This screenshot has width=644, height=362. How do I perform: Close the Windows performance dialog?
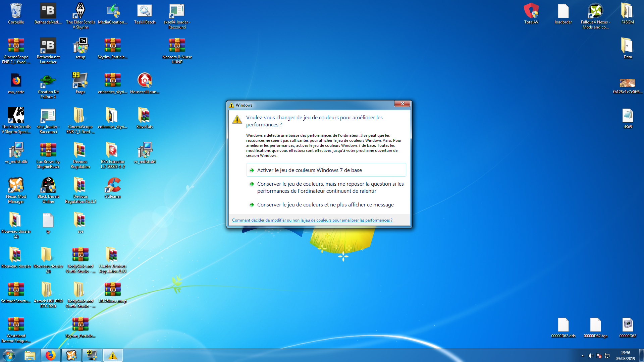coord(402,104)
